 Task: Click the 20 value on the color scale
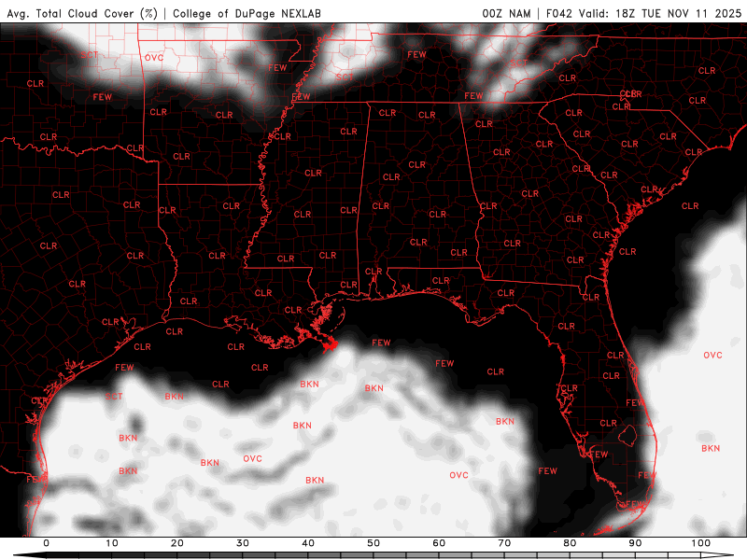[x=177, y=543]
